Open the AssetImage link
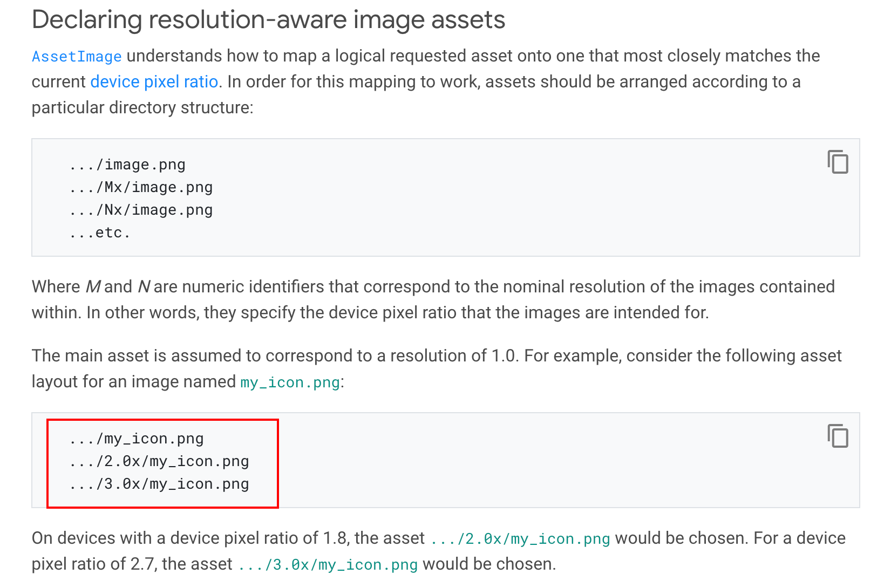 point(77,56)
